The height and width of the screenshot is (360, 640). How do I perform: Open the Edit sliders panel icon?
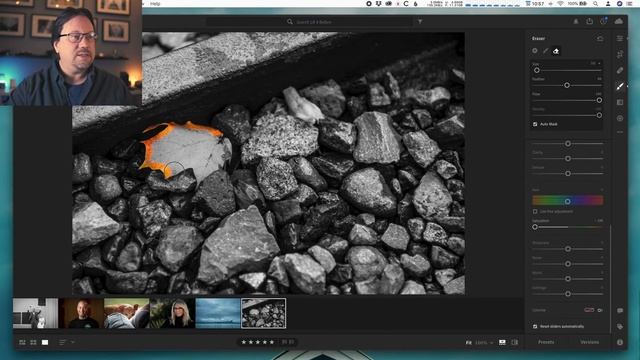point(620,38)
